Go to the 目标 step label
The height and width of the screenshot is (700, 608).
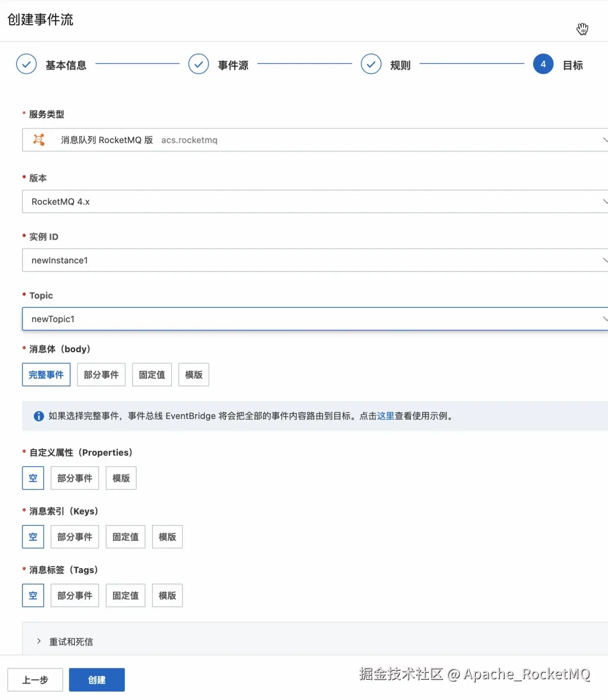click(x=573, y=65)
